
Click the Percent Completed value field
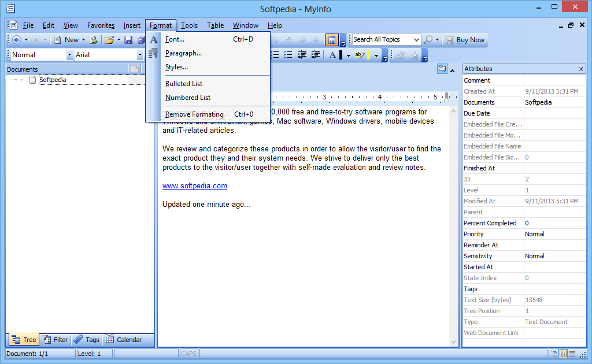(x=554, y=223)
